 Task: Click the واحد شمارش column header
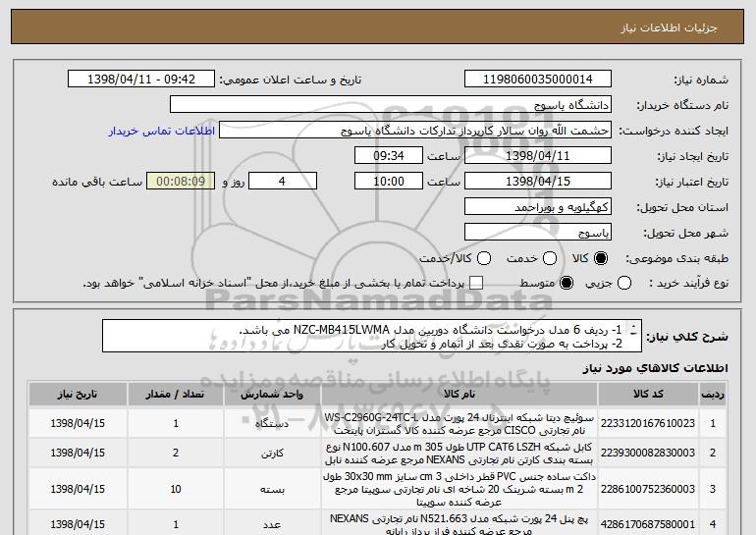point(272,395)
